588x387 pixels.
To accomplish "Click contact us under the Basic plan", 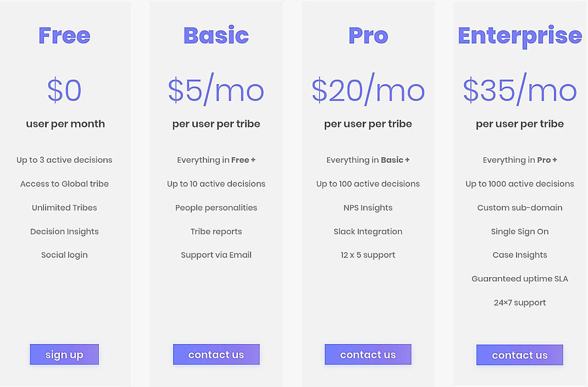I will pos(216,355).
